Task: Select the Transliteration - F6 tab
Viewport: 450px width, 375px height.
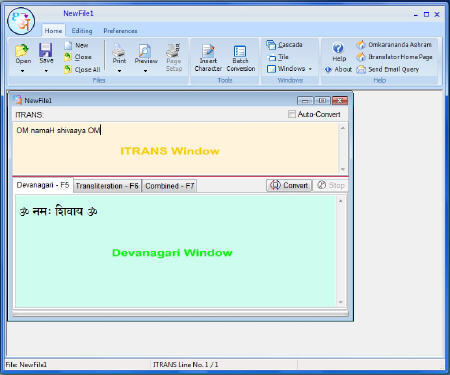Action: [107, 186]
